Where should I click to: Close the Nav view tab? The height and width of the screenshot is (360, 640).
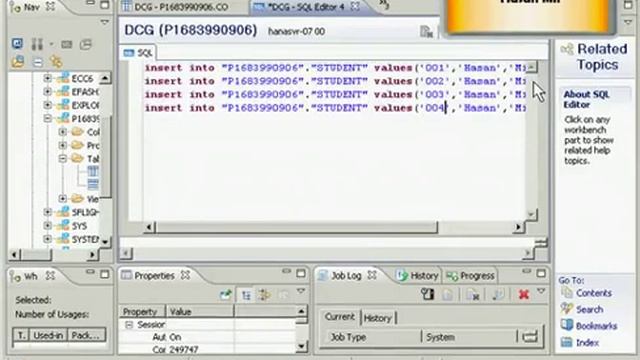(51, 7)
